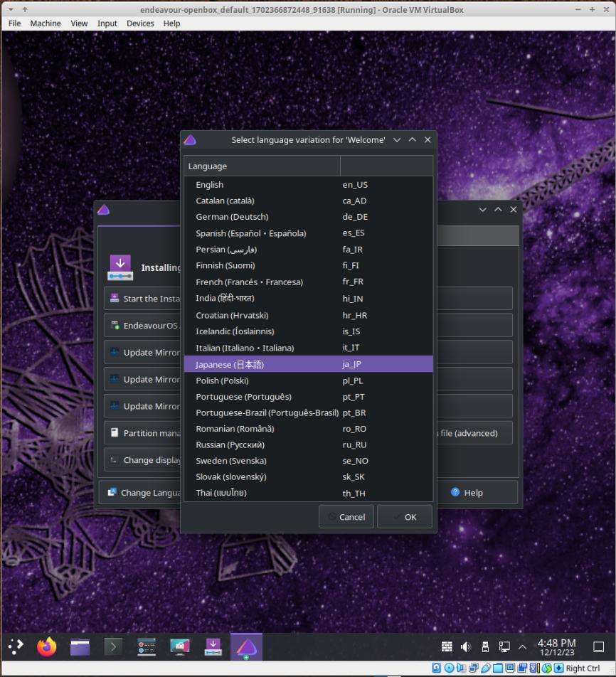Select Spanish (Español) language row
Image resolution: width=616 pixels, height=677 pixels.
[309, 233]
